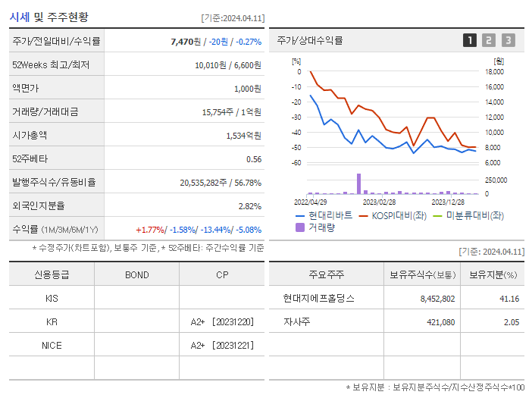Click the 20,535,282주 / 56.78% value
The height and width of the screenshot is (398, 532).
click(x=221, y=183)
